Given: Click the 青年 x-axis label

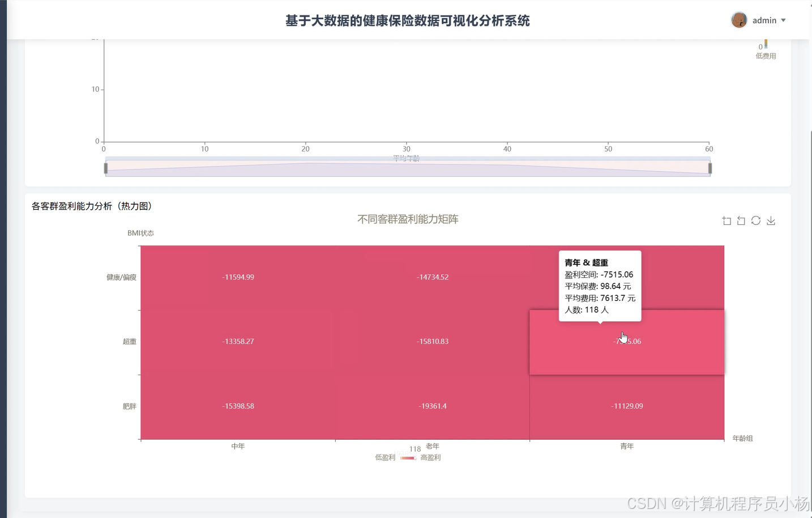Looking at the screenshot, I should (x=627, y=447).
